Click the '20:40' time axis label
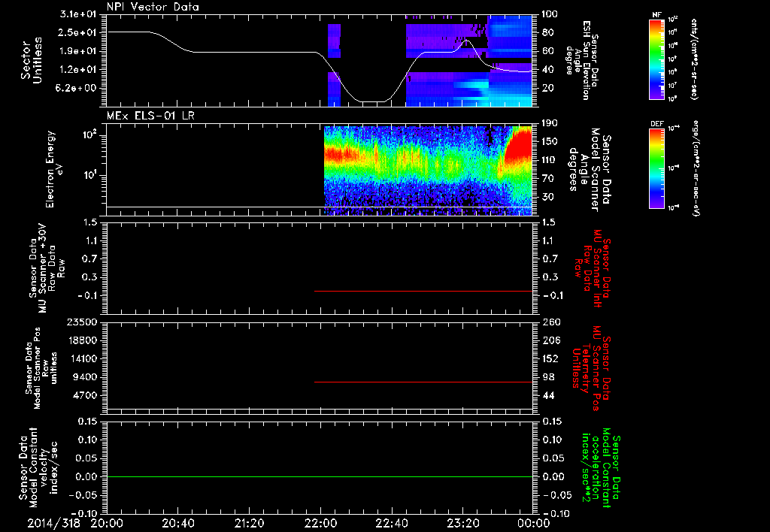 tap(177, 523)
